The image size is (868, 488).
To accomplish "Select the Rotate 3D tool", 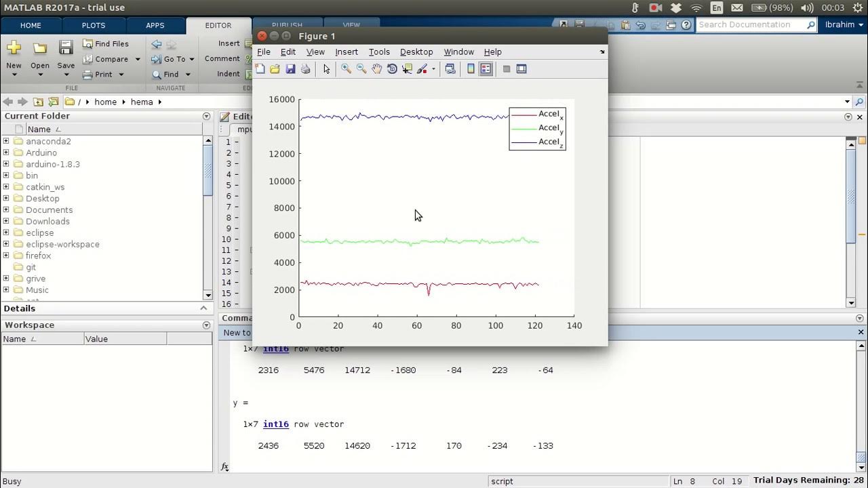I will [392, 69].
